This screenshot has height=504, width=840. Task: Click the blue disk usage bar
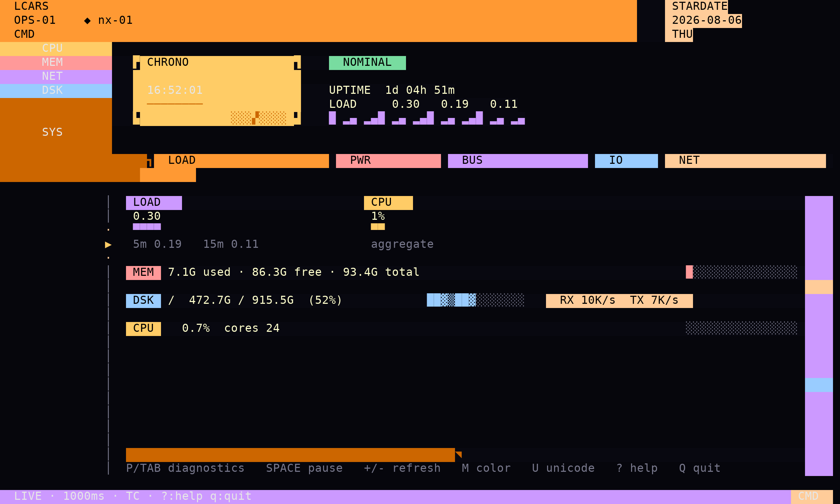pyautogui.click(x=475, y=300)
